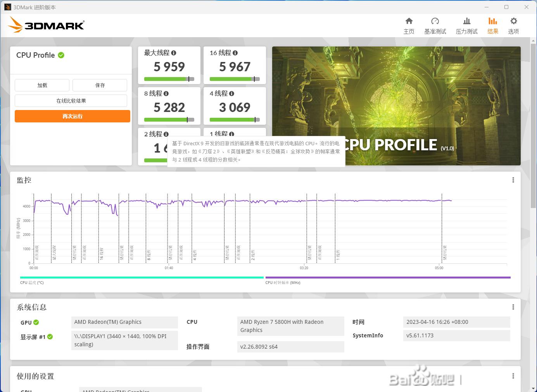Click green check icon next to 显示屏 #1
The width and height of the screenshot is (537, 392).
click(x=50, y=337)
